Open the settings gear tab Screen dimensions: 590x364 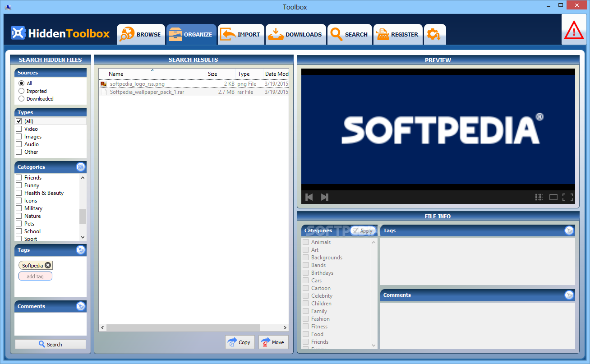click(435, 34)
